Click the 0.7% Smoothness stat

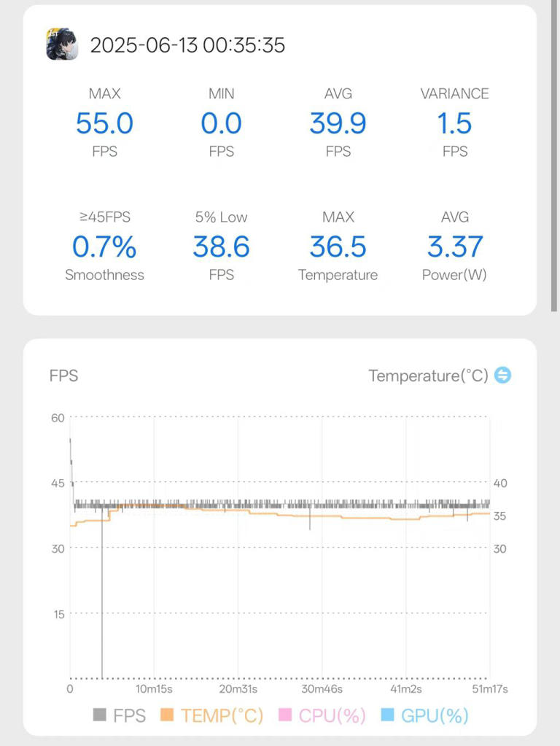[x=104, y=247]
